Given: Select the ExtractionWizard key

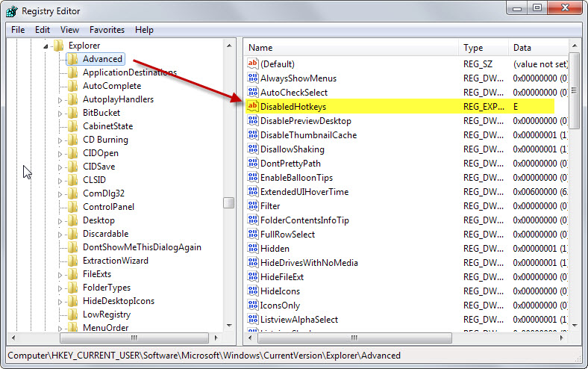Looking at the screenshot, I should [116, 261].
